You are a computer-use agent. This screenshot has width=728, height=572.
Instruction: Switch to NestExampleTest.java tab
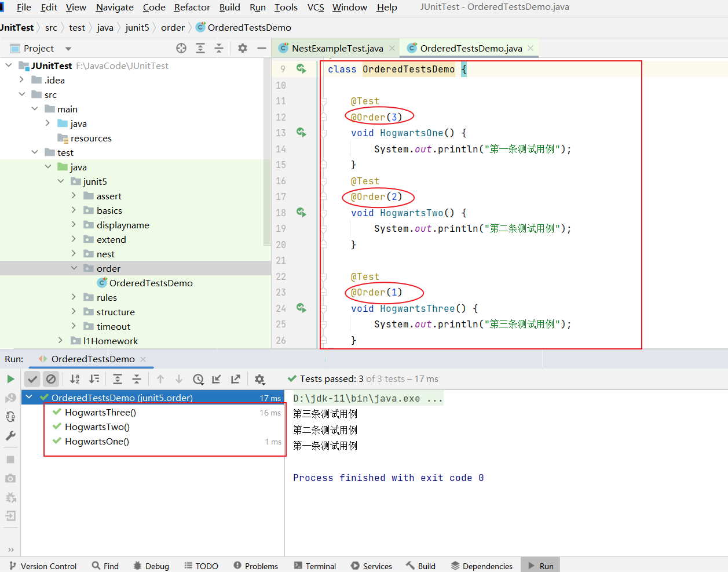[337, 48]
